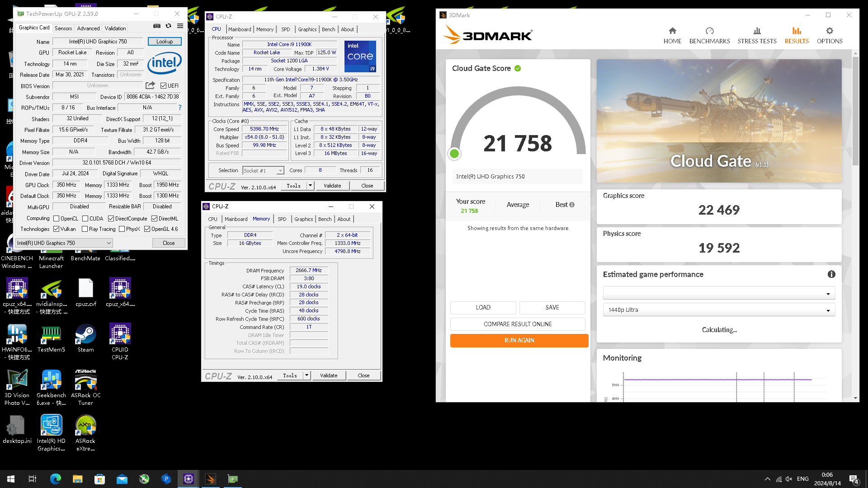Click the LOAD button in 3DMark
This screenshot has width=868, height=488.
pyautogui.click(x=483, y=307)
